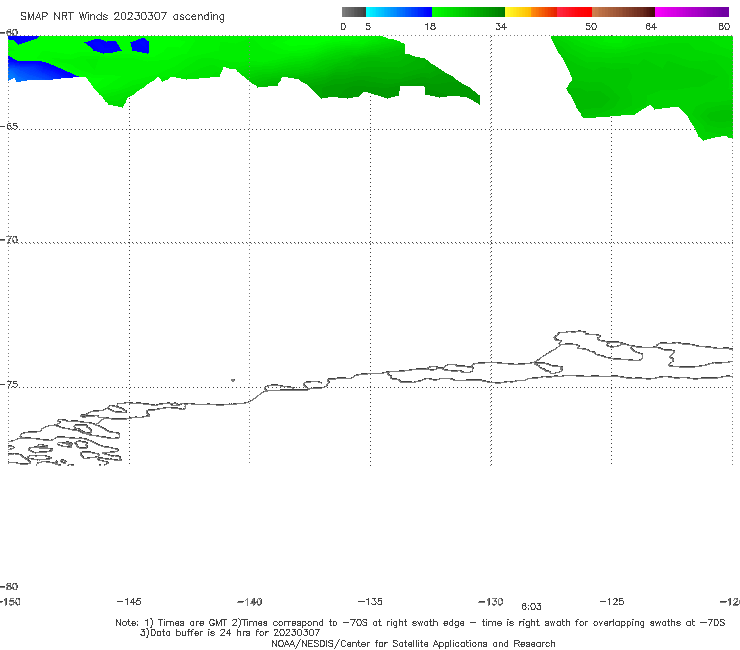Click the color scale label '64'
The width and height of the screenshot is (740, 650).
point(651,26)
